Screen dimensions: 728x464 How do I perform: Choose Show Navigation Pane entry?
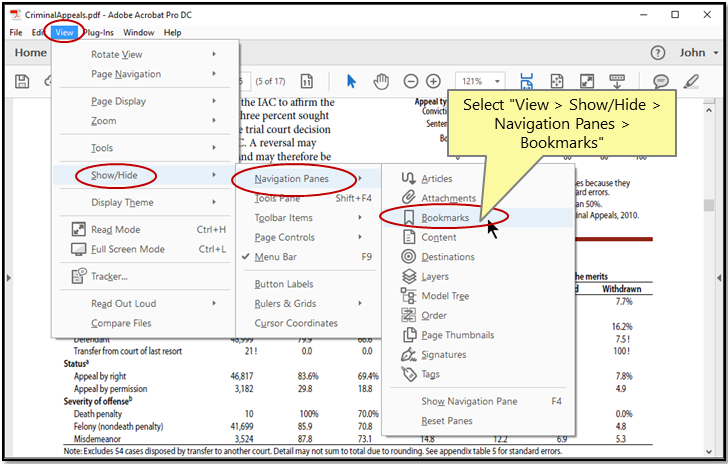coord(478,401)
